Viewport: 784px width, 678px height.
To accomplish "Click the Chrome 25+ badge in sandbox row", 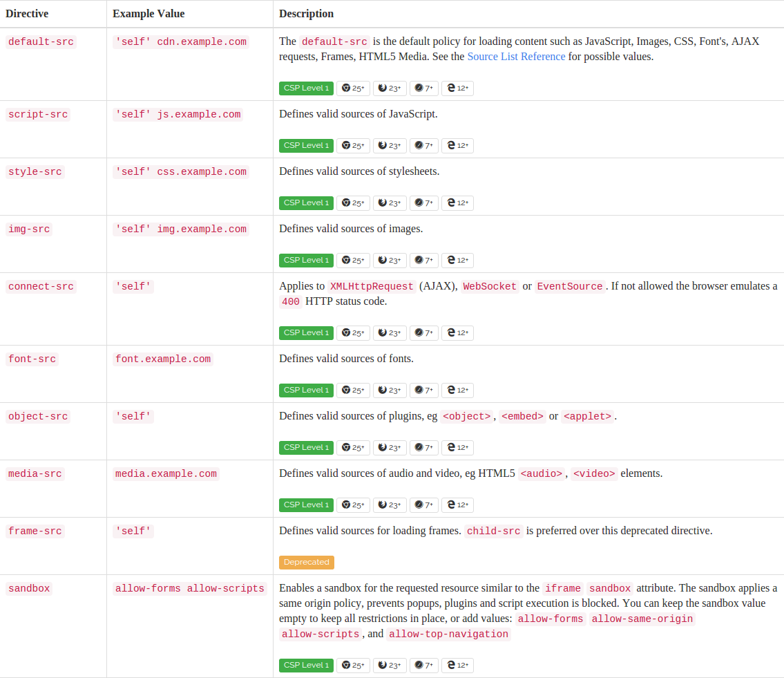I will point(353,666).
